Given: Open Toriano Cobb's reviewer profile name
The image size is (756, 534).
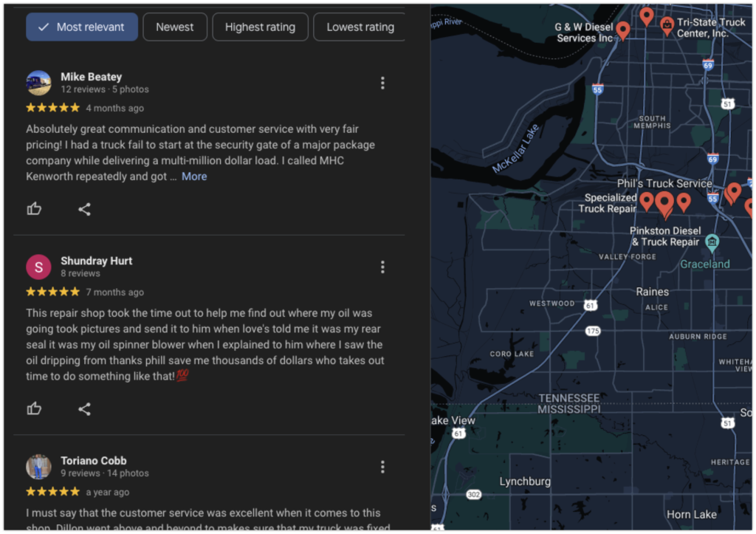Looking at the screenshot, I should 94,461.
